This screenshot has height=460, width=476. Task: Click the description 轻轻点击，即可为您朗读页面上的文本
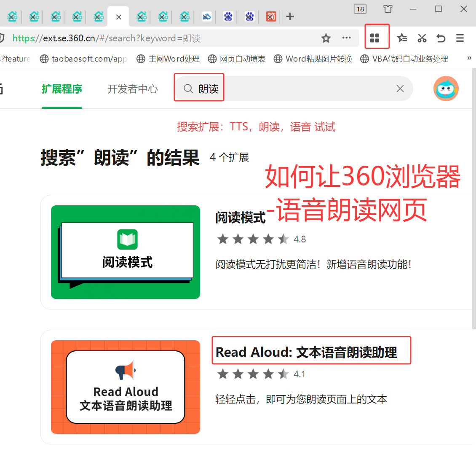(301, 399)
